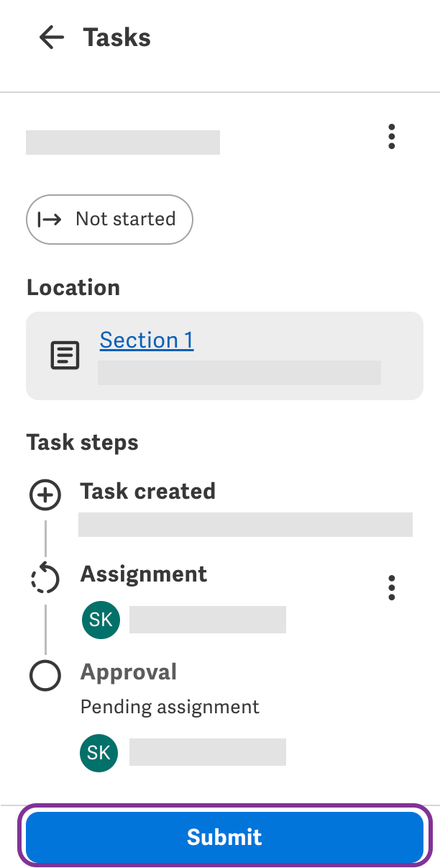Click the document icon beside Section 1
Viewport: 440px width, 868px height.
pos(65,355)
